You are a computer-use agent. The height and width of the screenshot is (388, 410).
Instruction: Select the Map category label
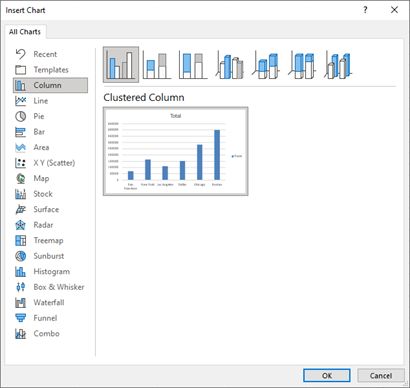tap(41, 178)
